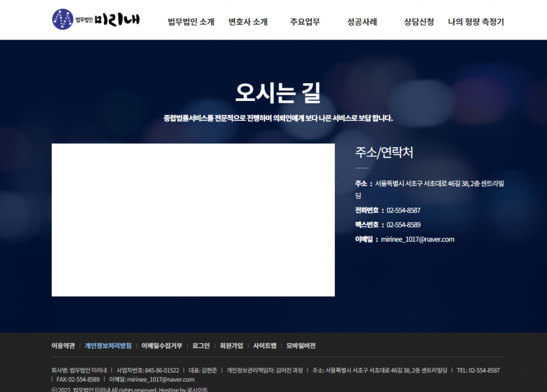Viewport: 547px width, 392px height.
Task: Go to 회원가입 from the footer
Action: click(232, 346)
